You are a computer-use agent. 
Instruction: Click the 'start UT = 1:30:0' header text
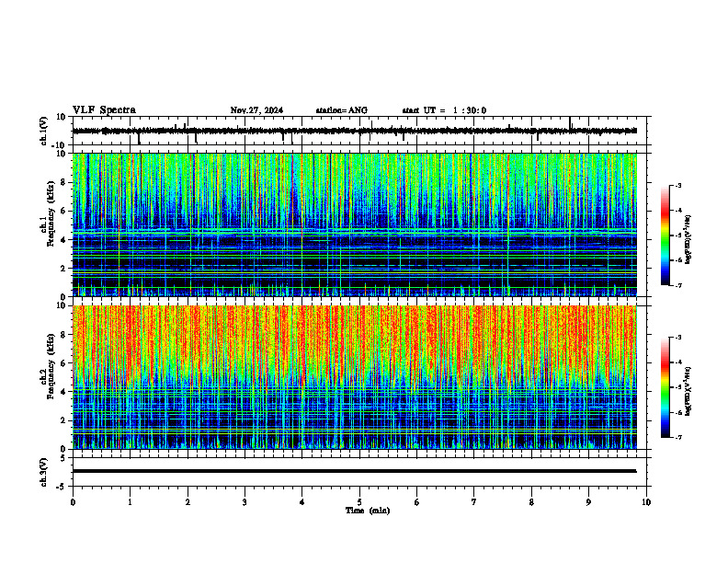coord(444,110)
